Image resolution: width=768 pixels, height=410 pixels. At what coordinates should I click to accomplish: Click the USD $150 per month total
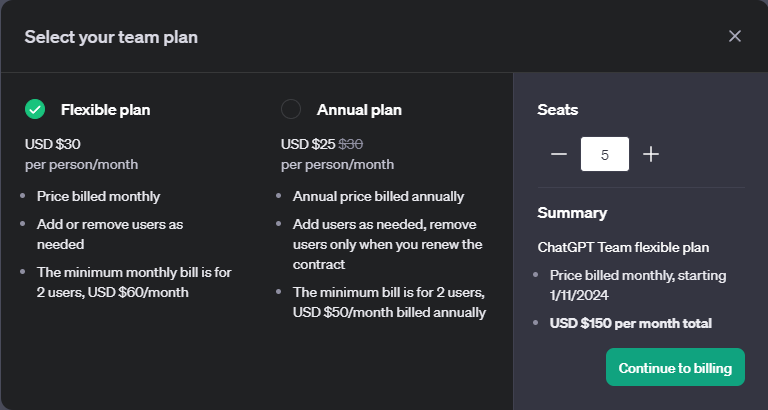(631, 323)
